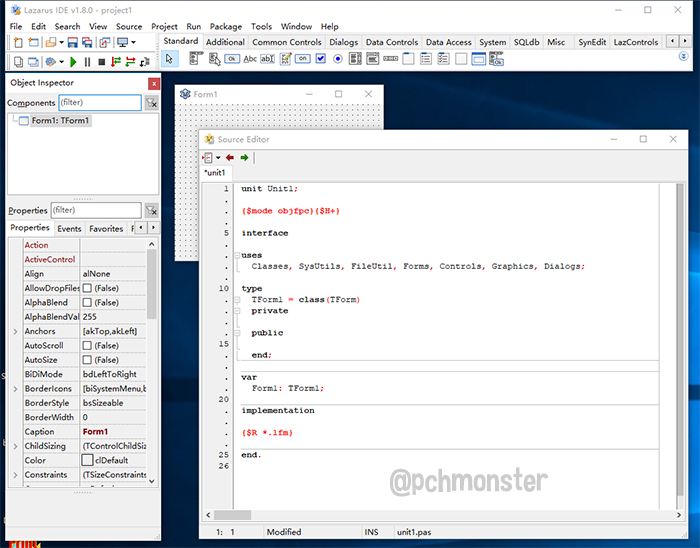Select the TMemo component icon

285,59
